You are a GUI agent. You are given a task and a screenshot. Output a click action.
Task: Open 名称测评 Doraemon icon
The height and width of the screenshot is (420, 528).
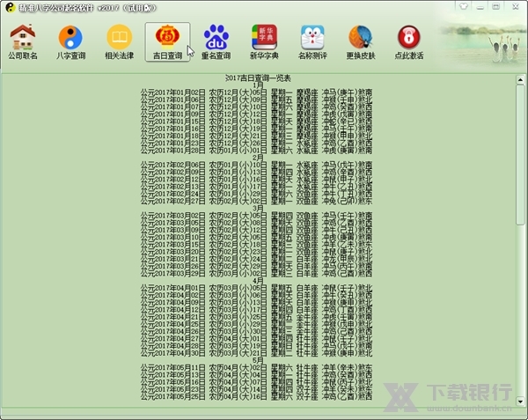[312, 41]
